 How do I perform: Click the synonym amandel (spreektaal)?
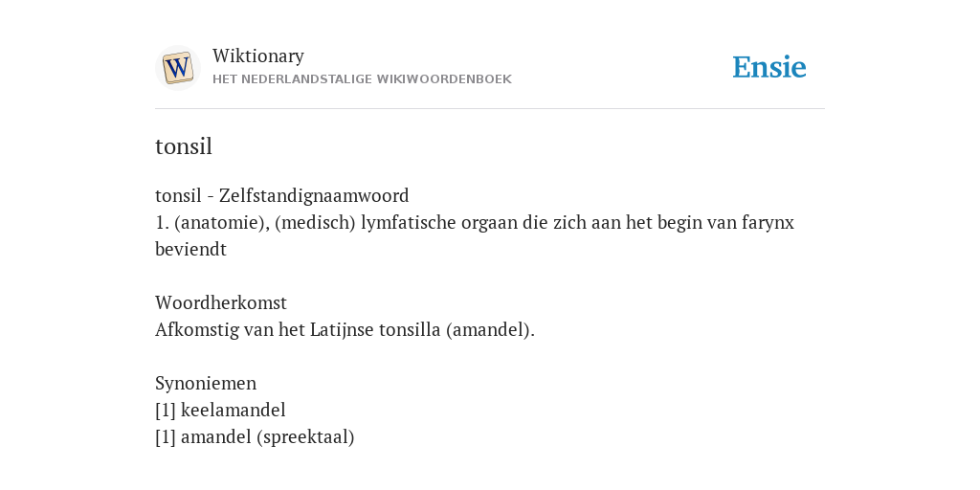pyautogui.click(x=268, y=436)
